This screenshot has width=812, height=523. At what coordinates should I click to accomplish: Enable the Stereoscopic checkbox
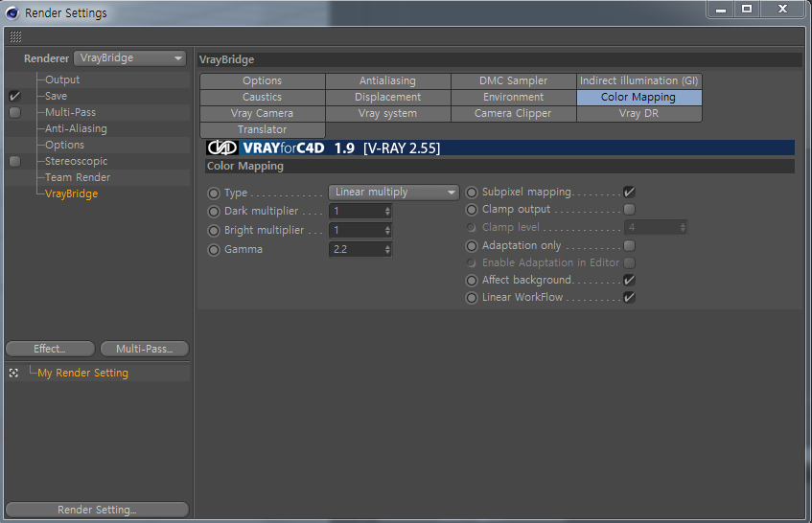click(x=15, y=161)
